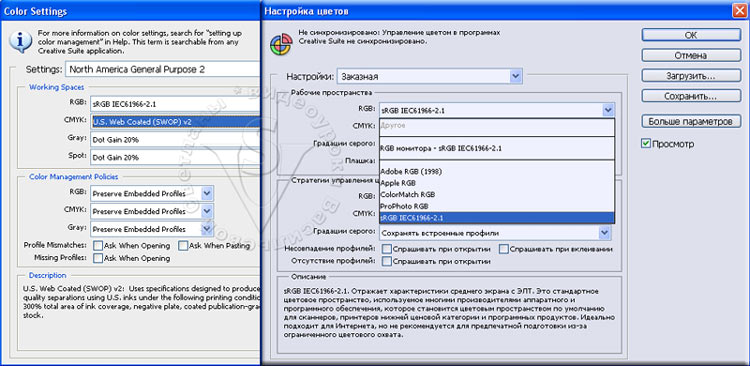Select the greyed Другое list entry

click(496, 125)
